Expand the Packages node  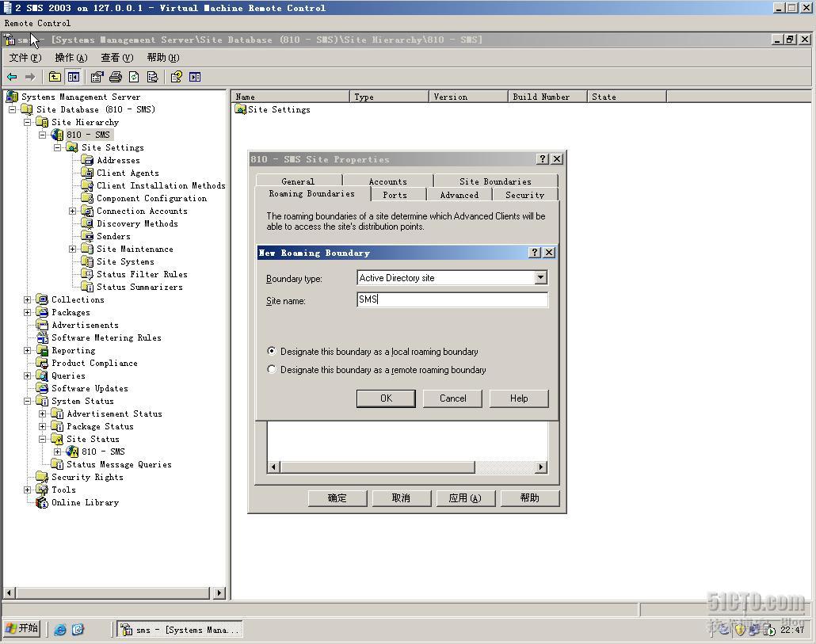(28, 313)
